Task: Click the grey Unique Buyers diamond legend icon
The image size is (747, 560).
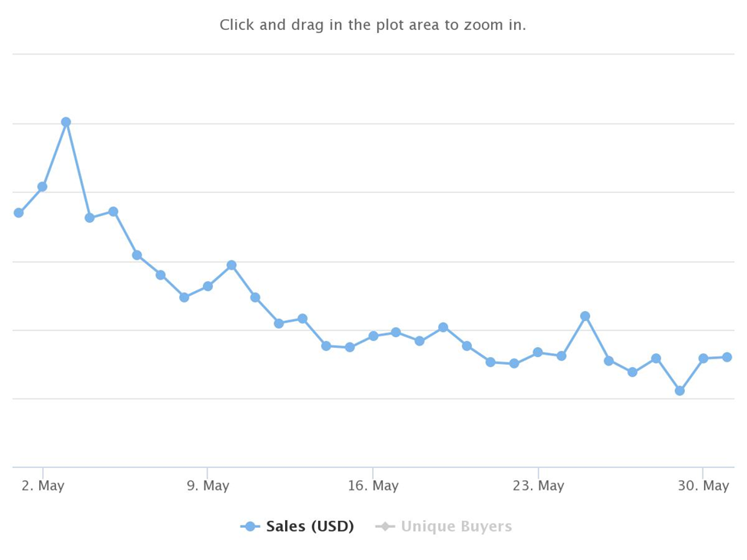Action: coord(385,526)
